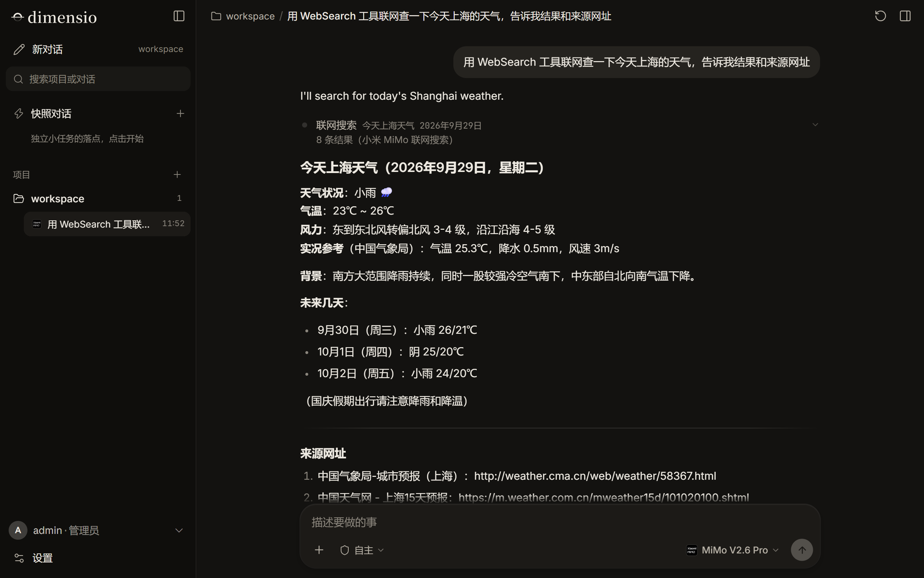The height and width of the screenshot is (578, 924).
Task: Click the 10月1日（周四）forecast line
Action: tap(390, 352)
